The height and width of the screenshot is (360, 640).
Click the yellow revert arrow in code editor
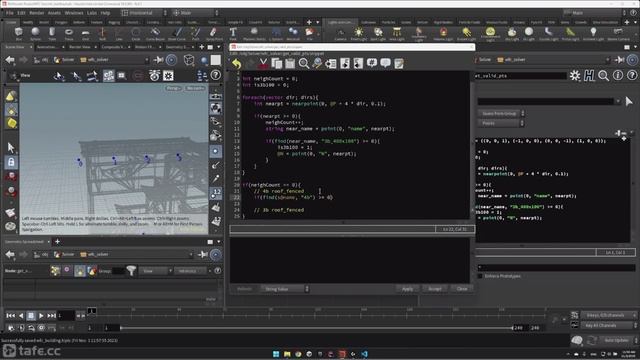(x=236, y=63)
